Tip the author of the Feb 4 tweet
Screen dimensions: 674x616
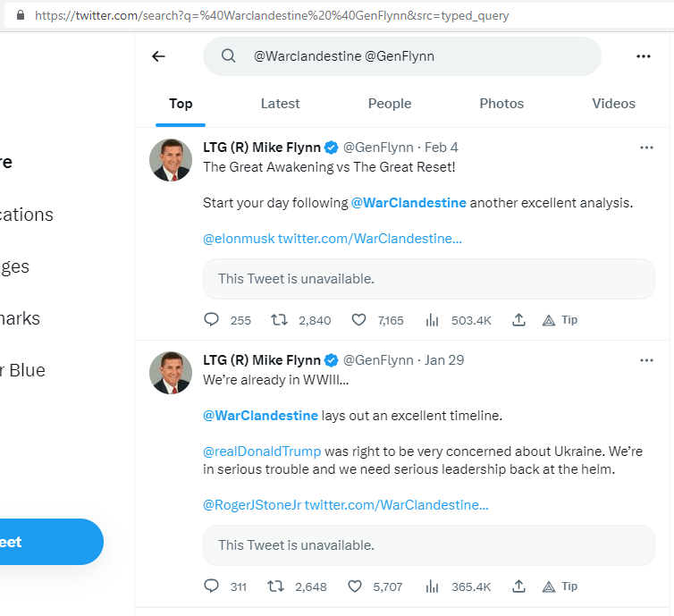click(560, 320)
